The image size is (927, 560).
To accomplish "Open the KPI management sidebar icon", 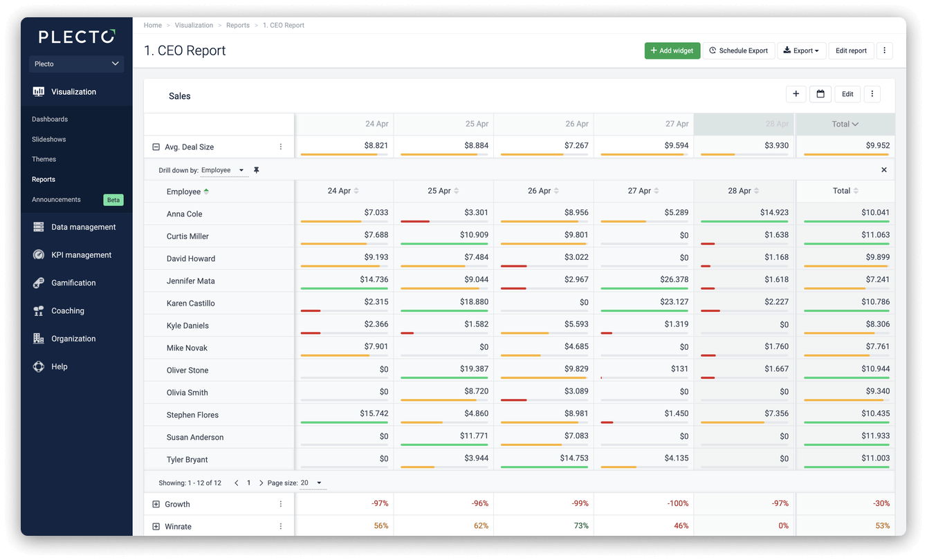I will point(39,255).
